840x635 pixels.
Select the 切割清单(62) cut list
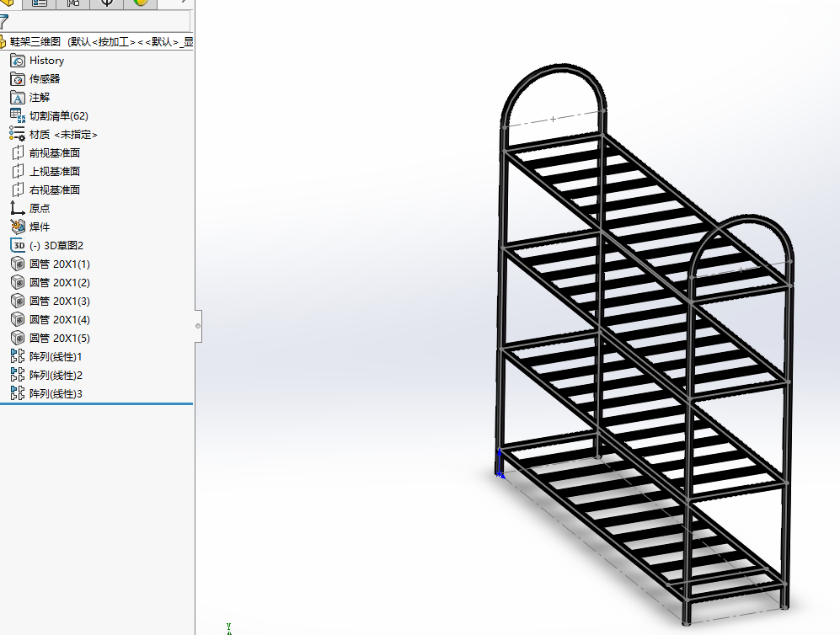[x=58, y=116]
